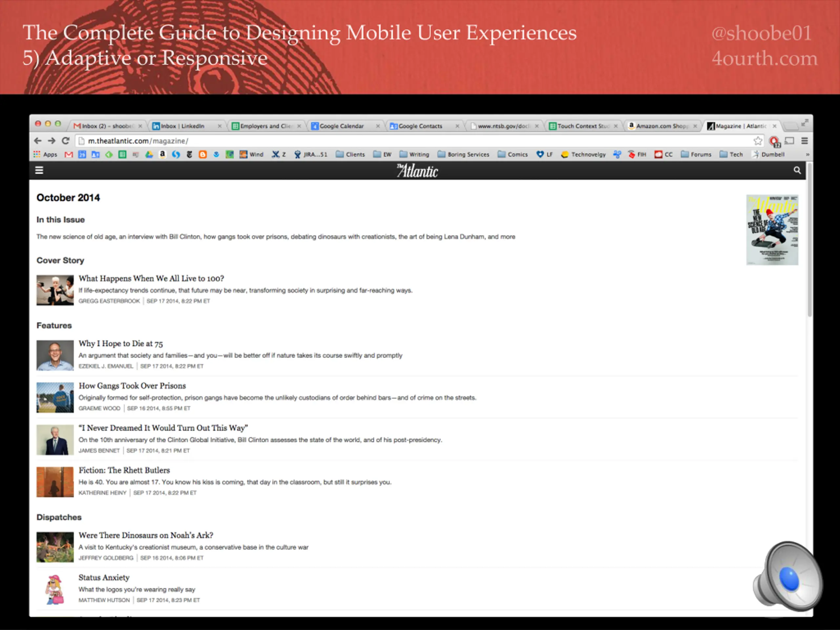The height and width of the screenshot is (630, 840).
Task: Click the author name GREGG EASTERBROOK
Action: coord(109,301)
